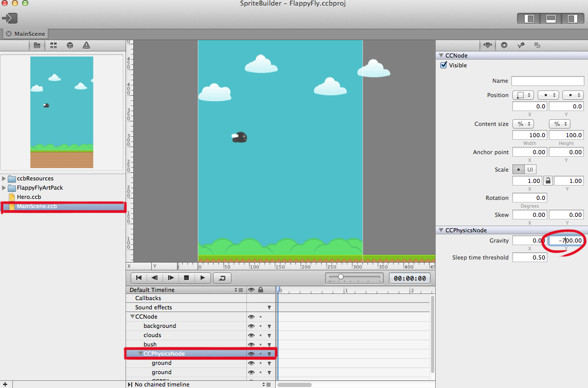Screen dimensions: 588x388
Task: Toggle the scale lock icon
Action: tap(548, 181)
